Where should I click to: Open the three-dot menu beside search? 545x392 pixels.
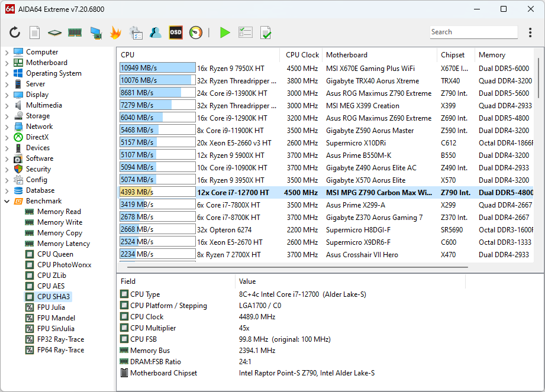[x=530, y=33]
